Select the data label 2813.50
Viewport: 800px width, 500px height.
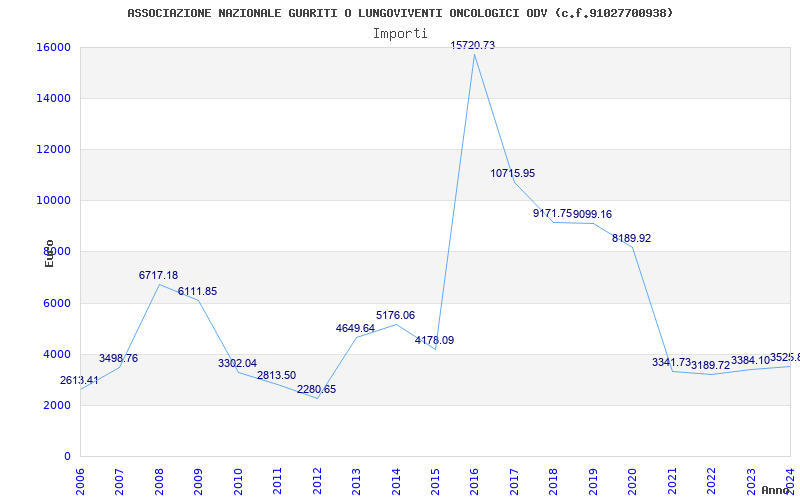277,376
